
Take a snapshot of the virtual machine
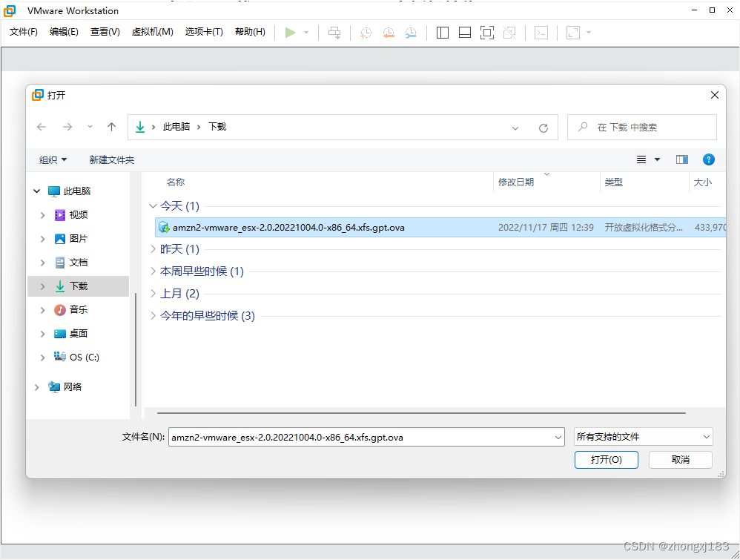[365, 33]
